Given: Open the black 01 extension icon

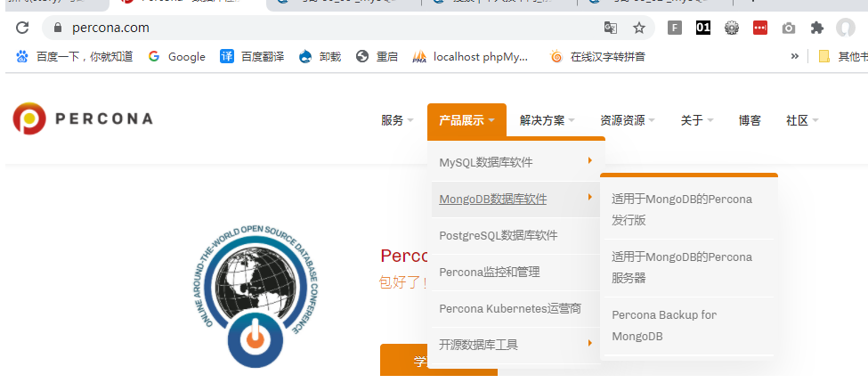Looking at the screenshot, I should pyautogui.click(x=703, y=28).
